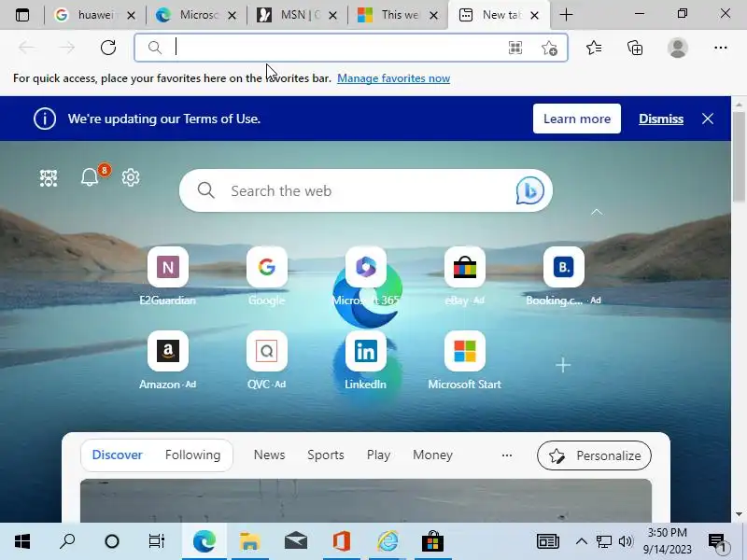Open Settings and more ellipsis menu
Image resolution: width=747 pixels, height=560 pixels.
[x=720, y=48]
